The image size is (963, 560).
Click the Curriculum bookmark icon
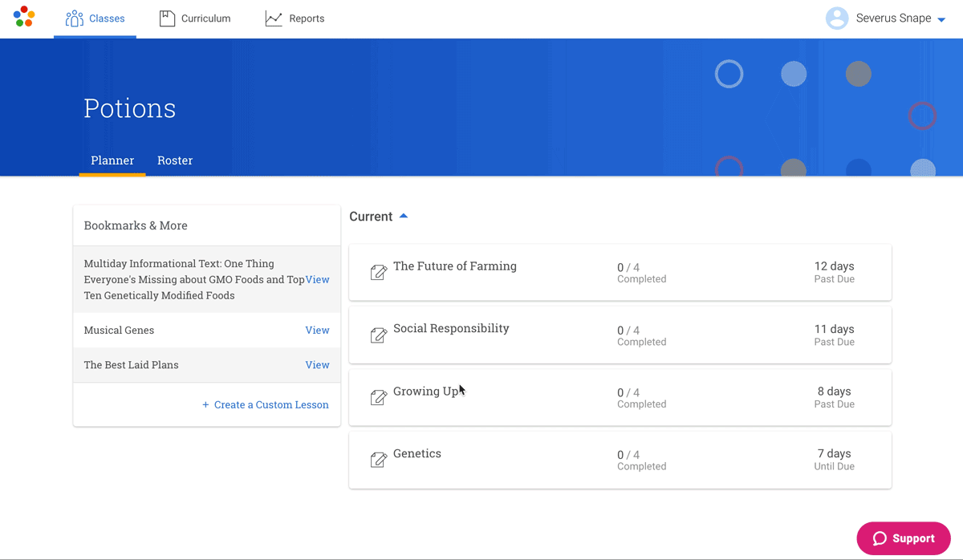click(167, 18)
